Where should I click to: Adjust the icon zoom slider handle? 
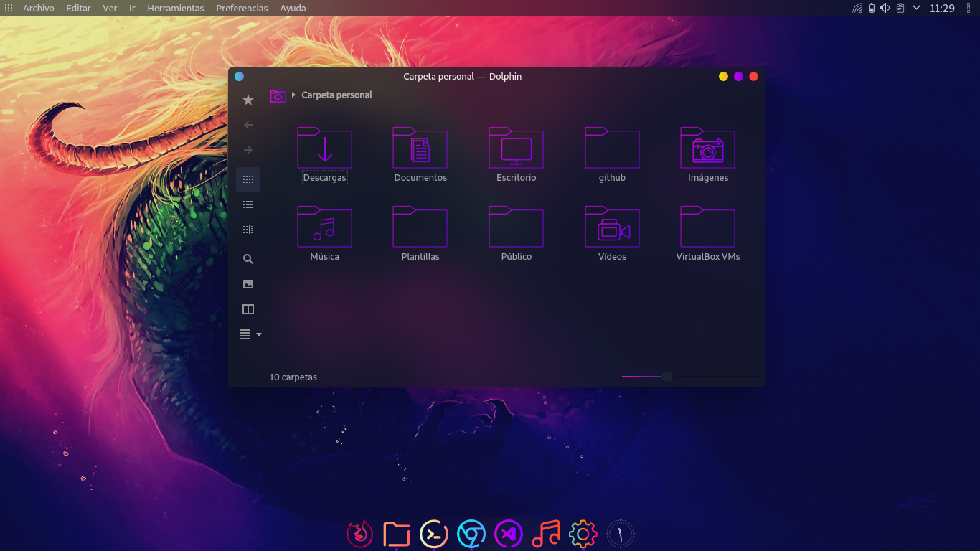pyautogui.click(x=667, y=377)
